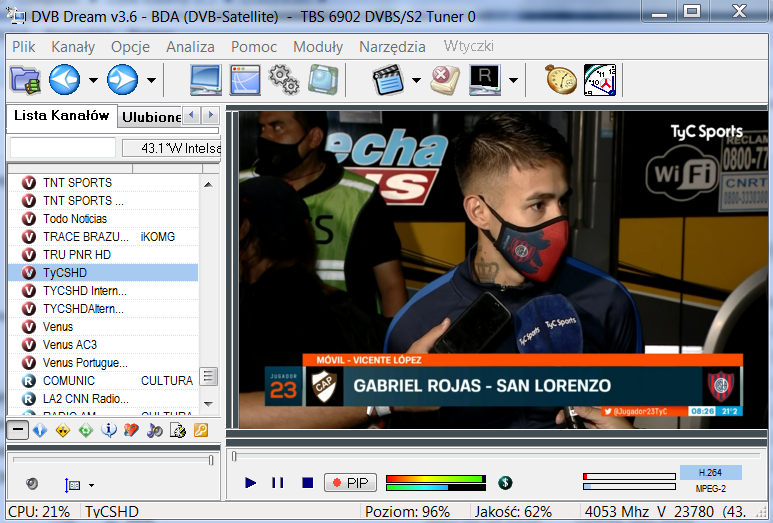Select TyCSHD channel
This screenshot has height=523, width=773.
point(103,273)
